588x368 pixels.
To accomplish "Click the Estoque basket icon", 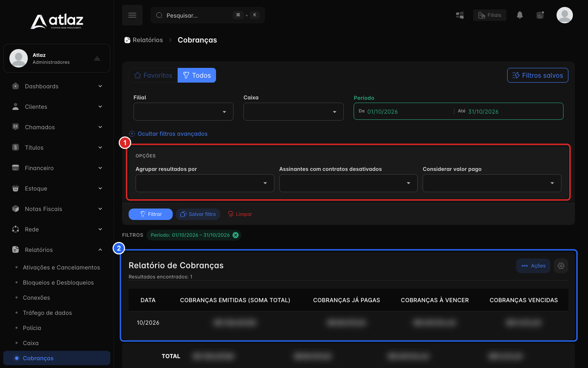I will click(x=16, y=188).
